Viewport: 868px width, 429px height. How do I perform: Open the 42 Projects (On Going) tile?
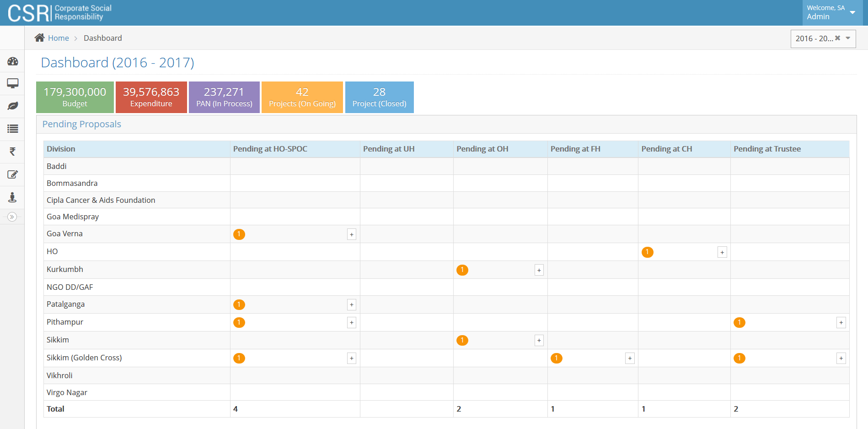302,97
